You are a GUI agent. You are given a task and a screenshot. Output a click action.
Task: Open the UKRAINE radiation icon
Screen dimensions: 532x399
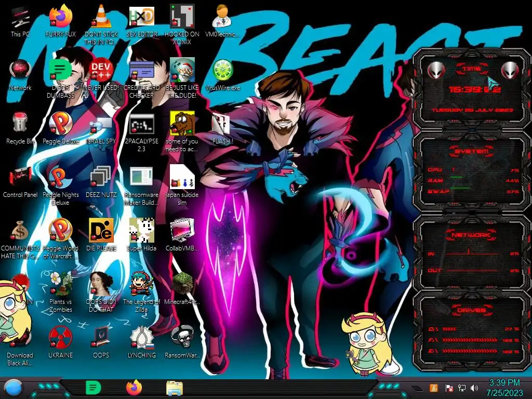click(x=60, y=342)
